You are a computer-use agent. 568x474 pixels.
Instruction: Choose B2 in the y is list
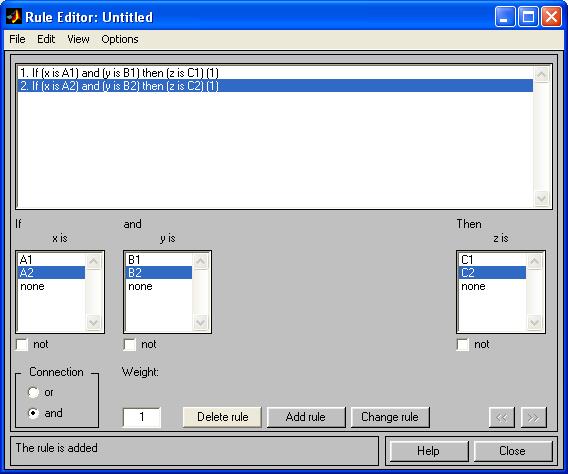159,273
